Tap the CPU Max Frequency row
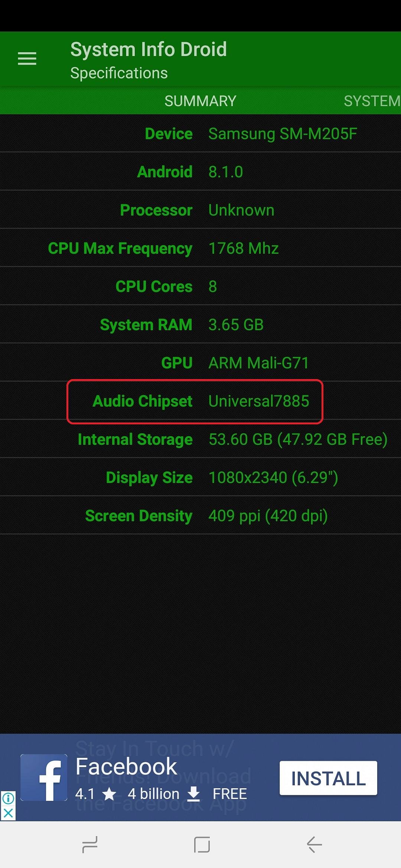The height and width of the screenshot is (868, 401). pyautogui.click(x=200, y=248)
